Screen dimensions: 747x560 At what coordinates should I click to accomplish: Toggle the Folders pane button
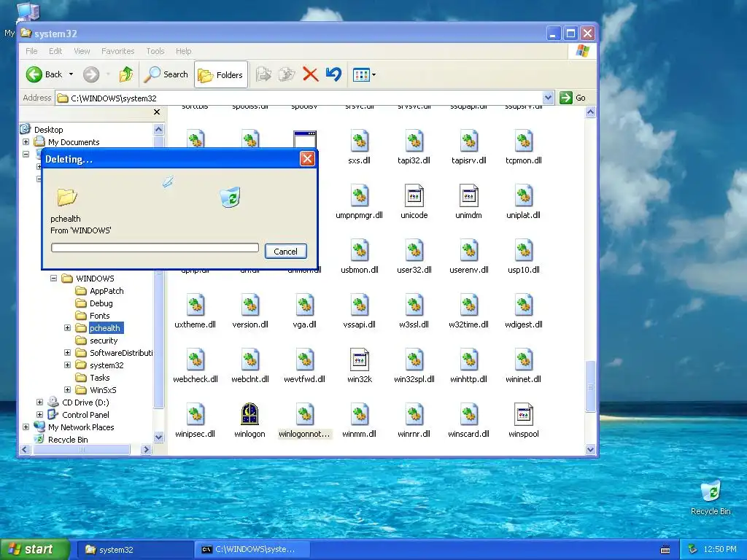click(220, 75)
